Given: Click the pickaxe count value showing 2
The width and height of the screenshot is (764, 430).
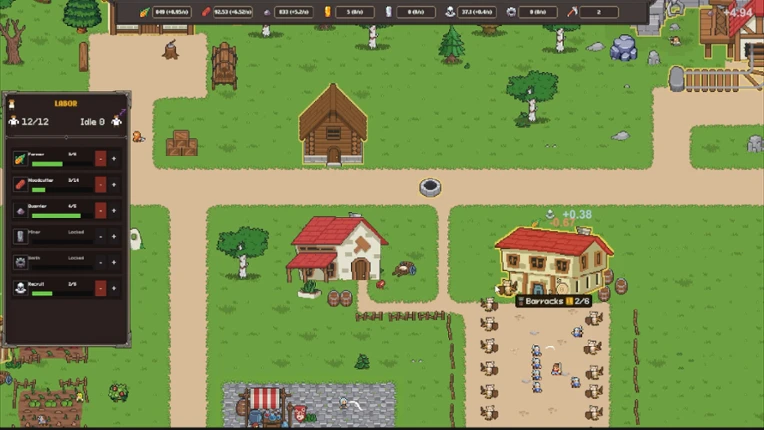Looking at the screenshot, I should click(599, 12).
